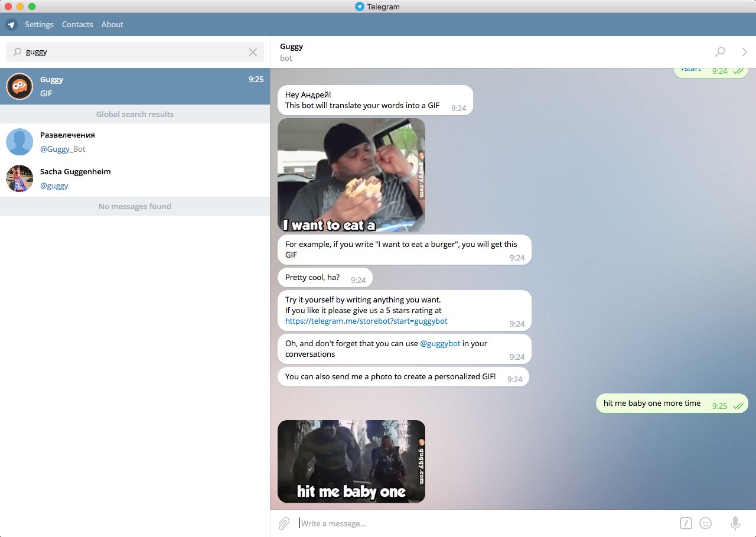Open the storebot rating link

[366, 321]
